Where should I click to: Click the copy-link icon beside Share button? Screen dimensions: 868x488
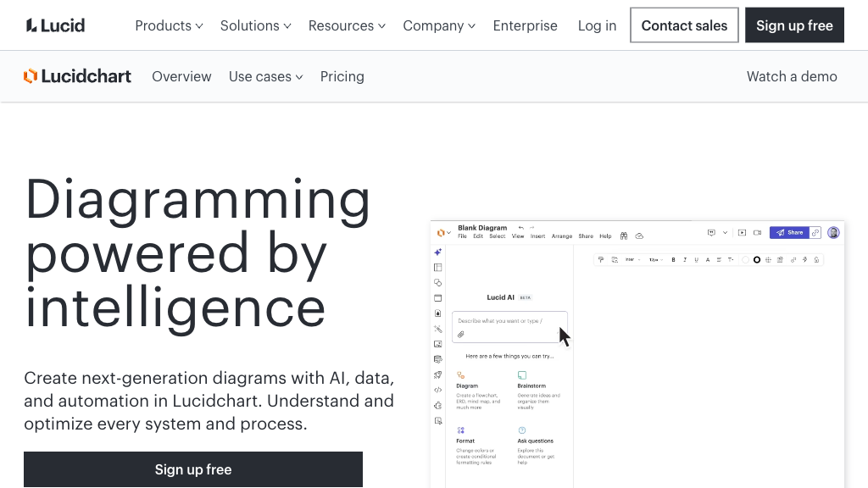815,232
